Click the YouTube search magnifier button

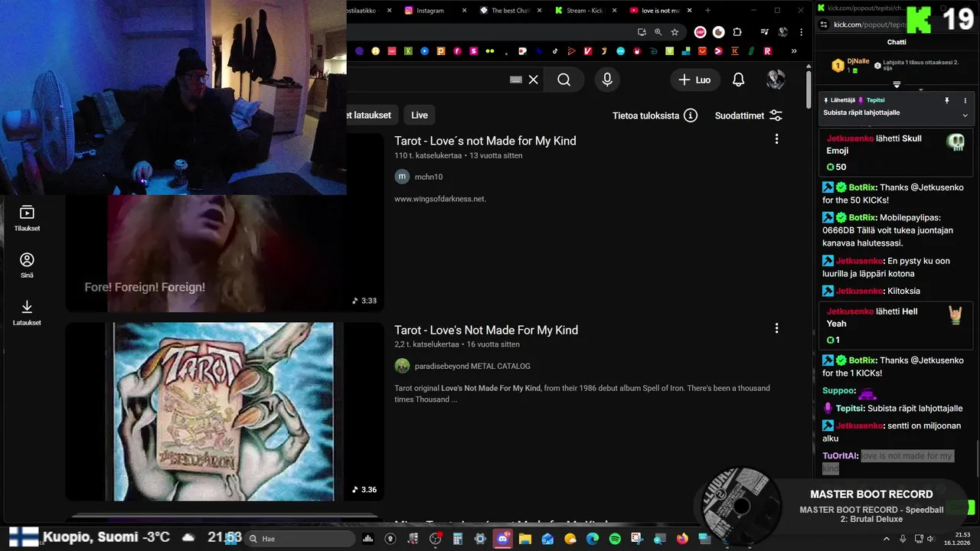[564, 80]
